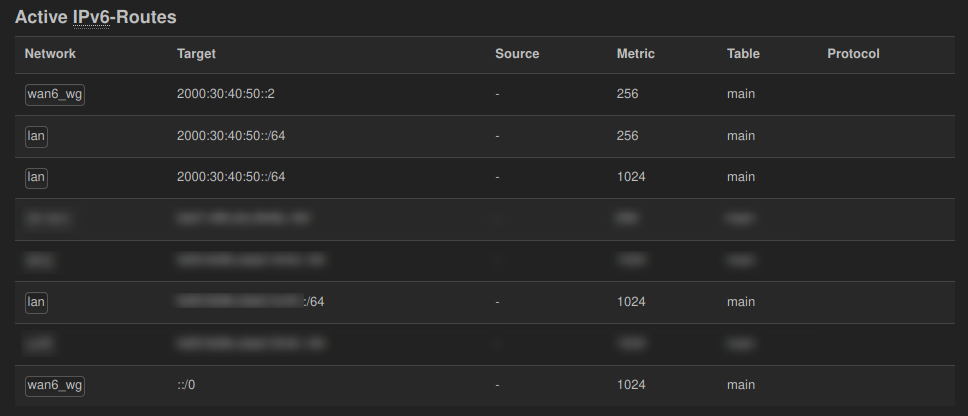
Task: Click metric 1024 in the ::/0 row
Action: (631, 385)
